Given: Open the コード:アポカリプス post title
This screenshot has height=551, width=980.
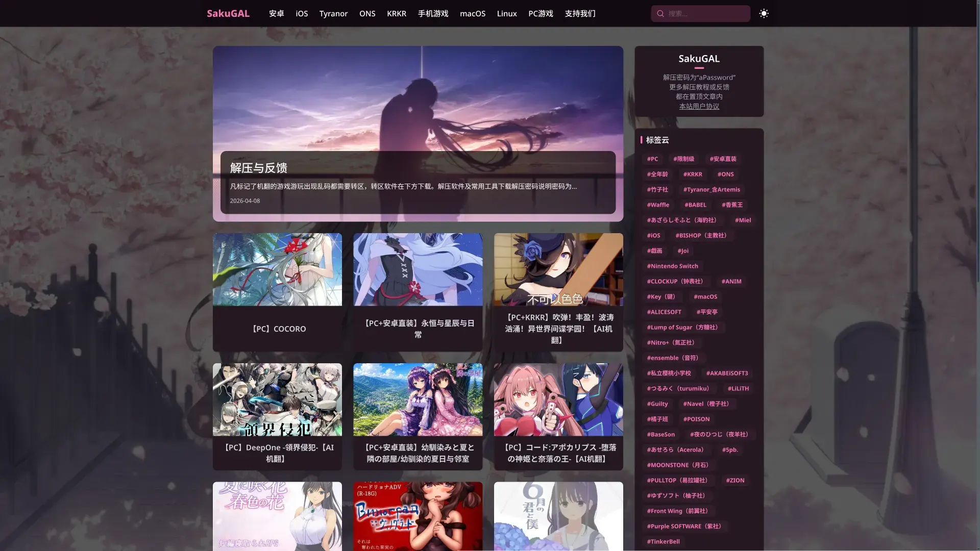Looking at the screenshot, I should coord(558,453).
